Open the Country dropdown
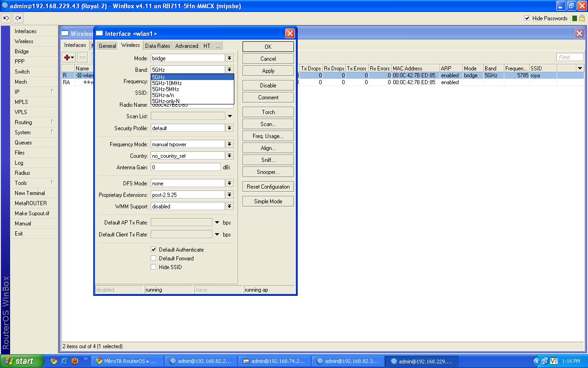This screenshot has width=588, height=368. coord(230,155)
